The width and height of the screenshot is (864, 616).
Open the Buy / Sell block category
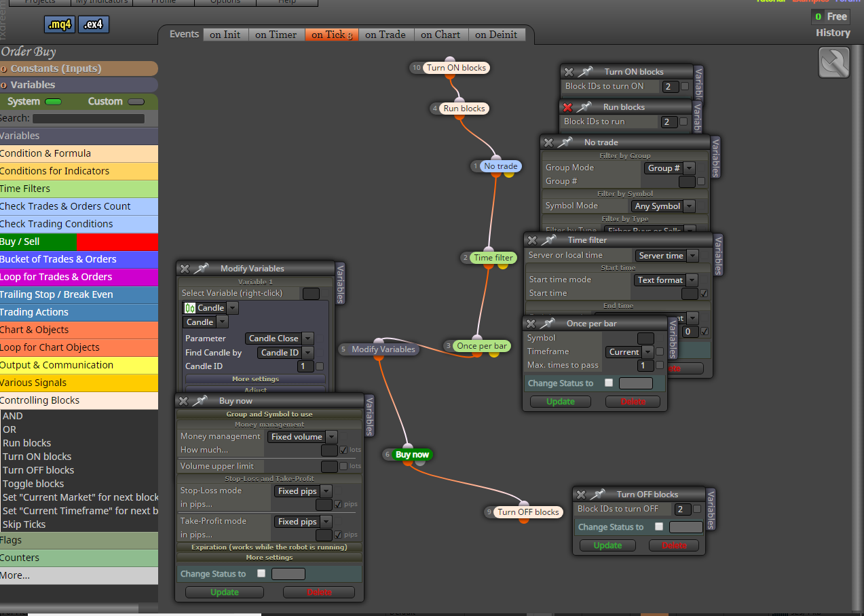[x=79, y=242]
